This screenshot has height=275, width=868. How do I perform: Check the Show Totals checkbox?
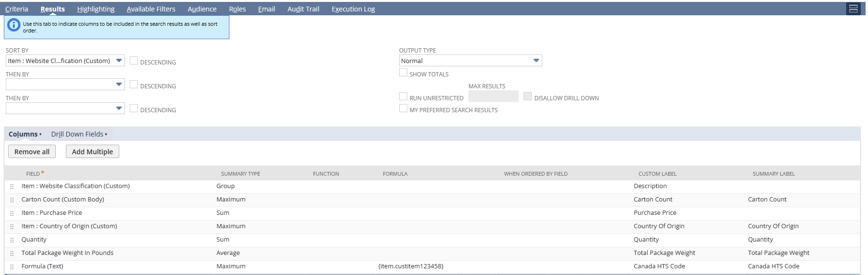(x=403, y=73)
